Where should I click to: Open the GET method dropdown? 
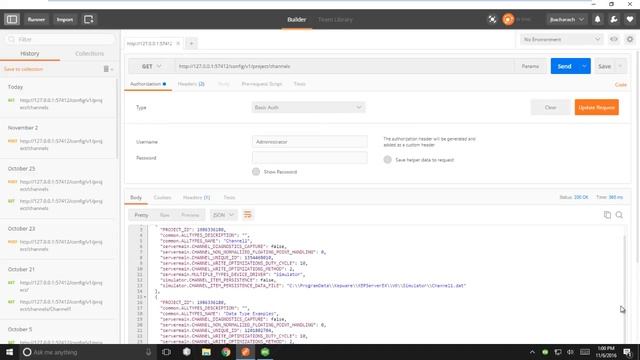coord(151,66)
